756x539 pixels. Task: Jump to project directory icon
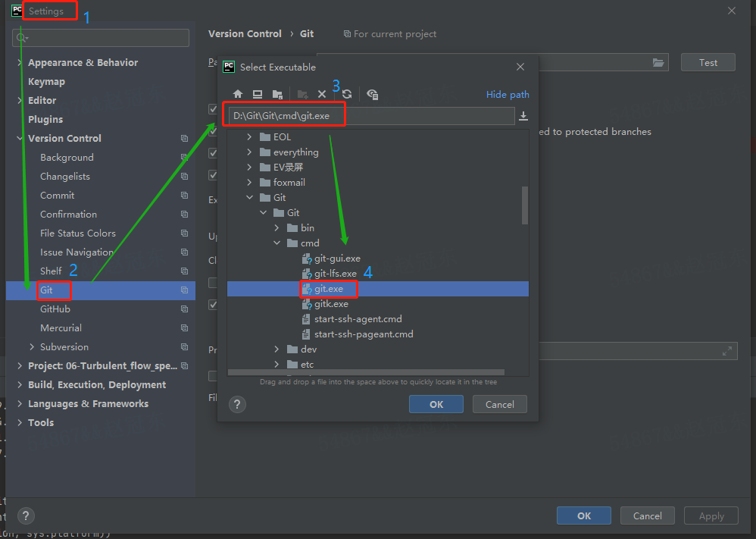277,94
